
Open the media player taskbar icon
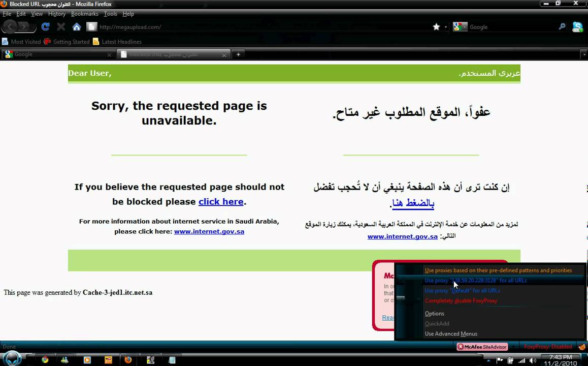[87, 360]
